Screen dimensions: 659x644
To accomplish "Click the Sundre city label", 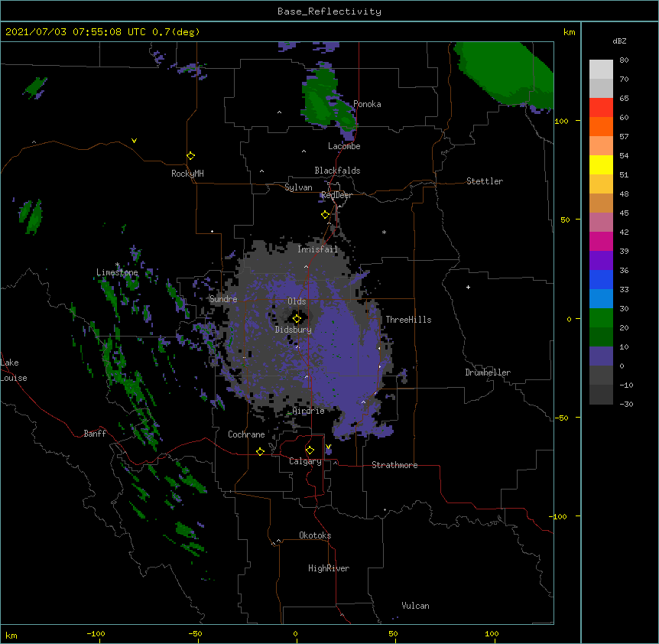I will [x=223, y=299].
